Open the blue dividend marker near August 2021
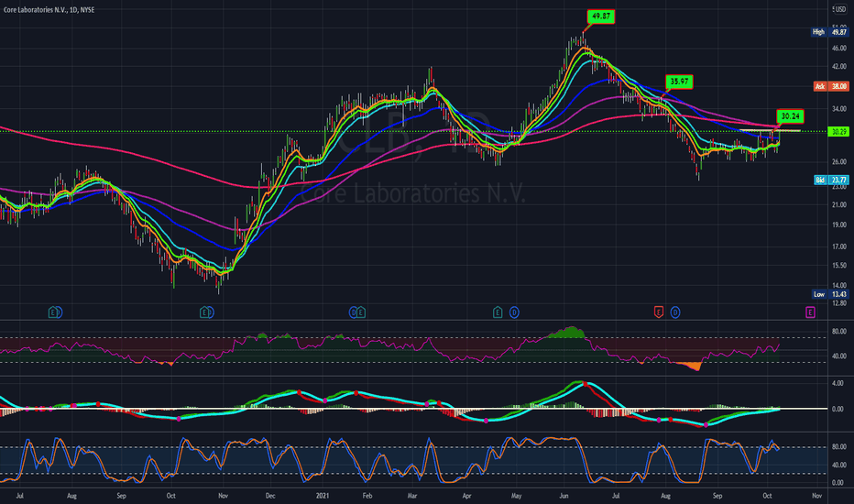854x504 pixels. tap(675, 312)
